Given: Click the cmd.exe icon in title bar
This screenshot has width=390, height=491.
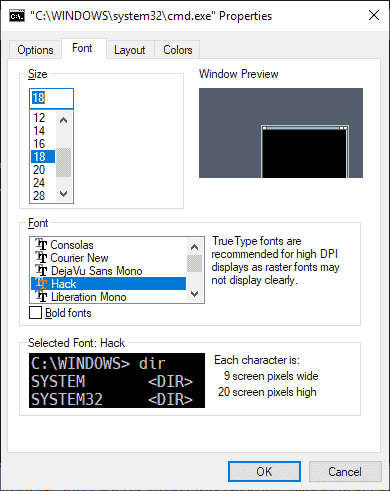Looking at the screenshot, I should (17, 15).
